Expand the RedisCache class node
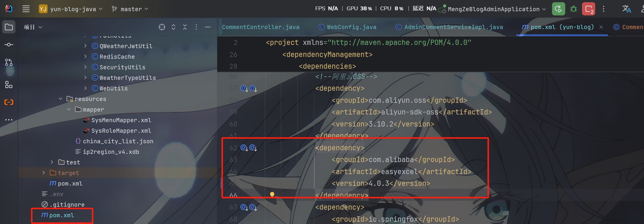 (x=85, y=56)
